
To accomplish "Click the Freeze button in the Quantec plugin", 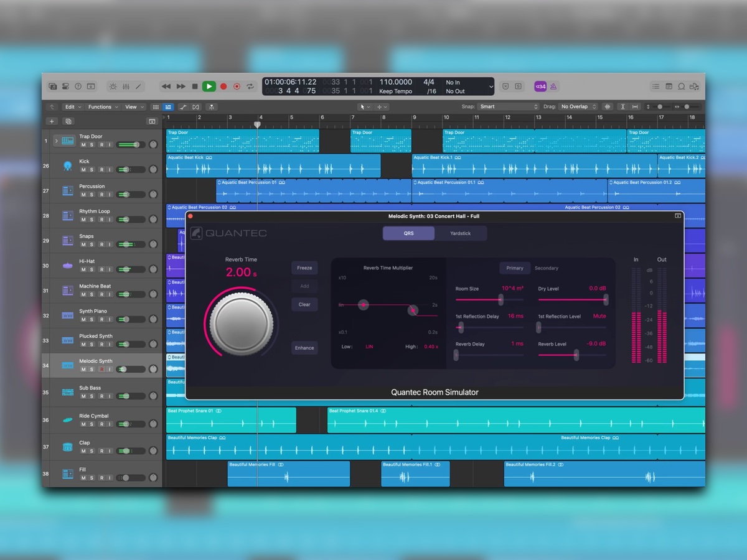I will [304, 268].
